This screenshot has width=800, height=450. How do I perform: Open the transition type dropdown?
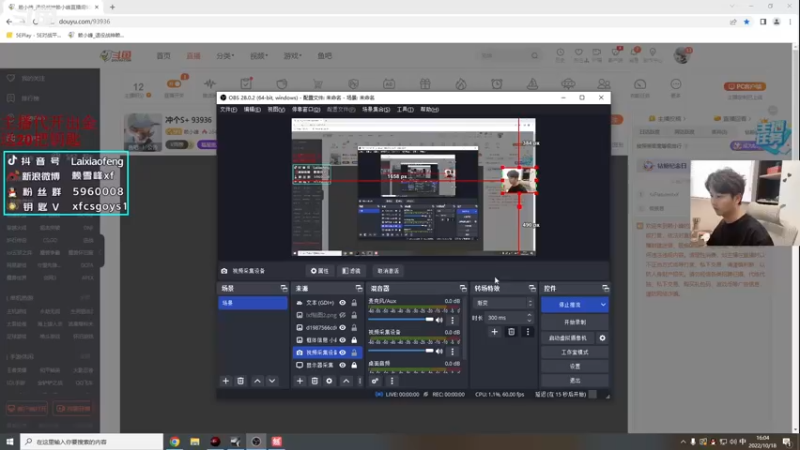503,303
